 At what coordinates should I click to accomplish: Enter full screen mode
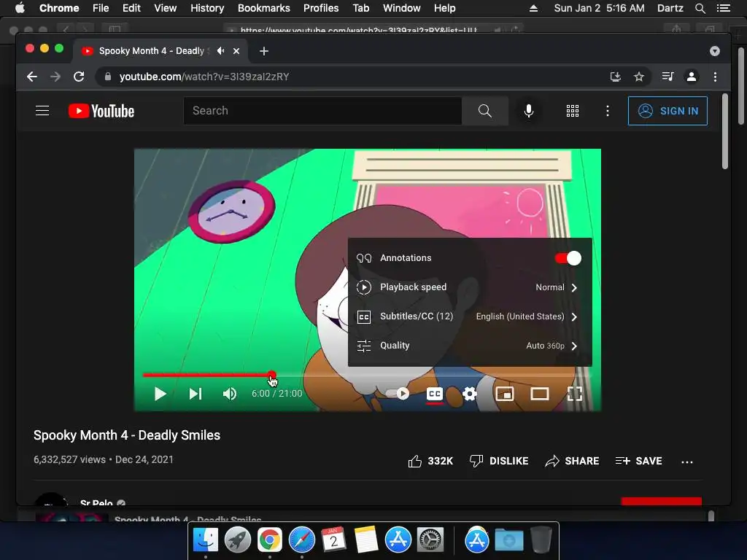click(575, 394)
